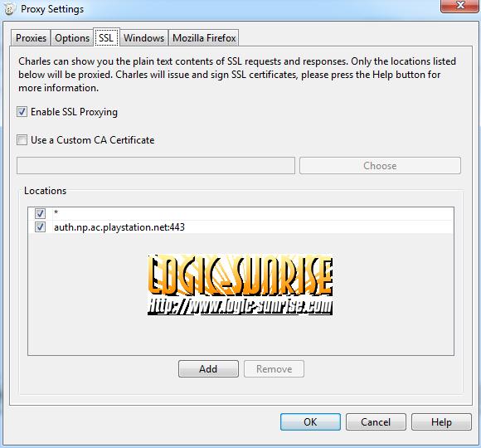
Task: Click the Remove location button
Action: [x=274, y=369]
